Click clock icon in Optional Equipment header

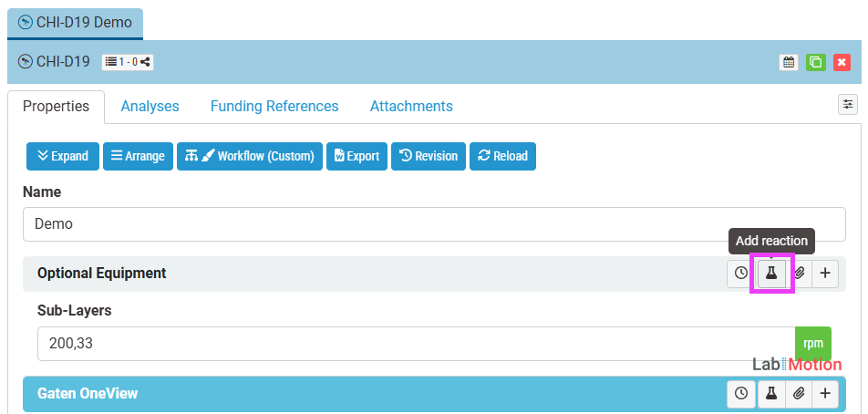pos(741,273)
